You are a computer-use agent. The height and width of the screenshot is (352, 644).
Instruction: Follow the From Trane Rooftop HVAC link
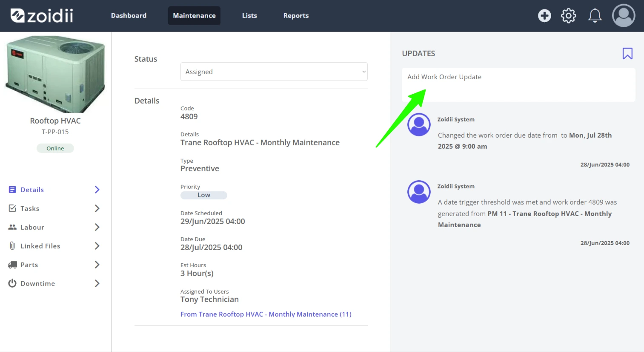[x=266, y=314]
